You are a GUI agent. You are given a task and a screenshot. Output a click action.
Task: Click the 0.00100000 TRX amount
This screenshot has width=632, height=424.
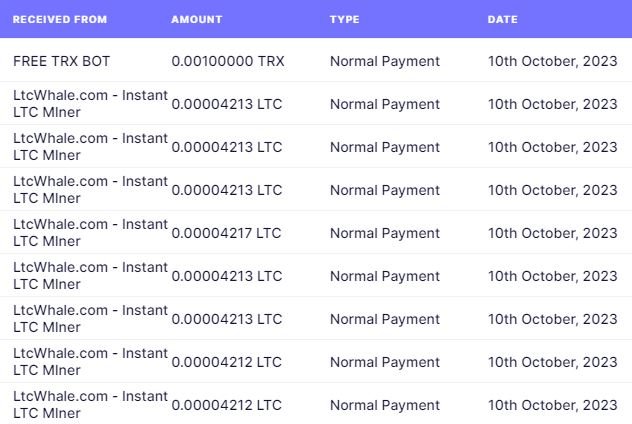[x=228, y=61]
